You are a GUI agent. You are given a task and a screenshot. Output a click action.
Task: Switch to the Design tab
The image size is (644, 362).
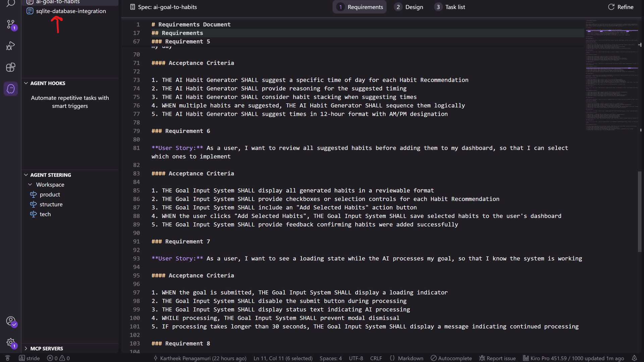coord(409,7)
